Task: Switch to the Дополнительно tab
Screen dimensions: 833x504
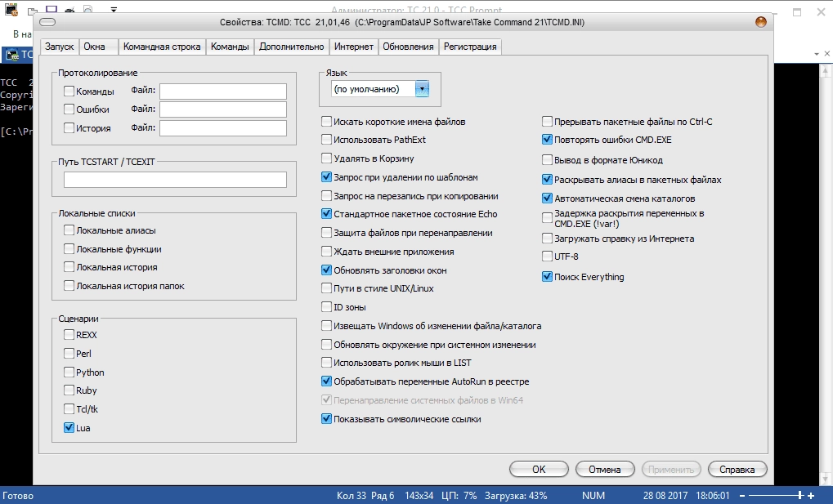Action: click(291, 47)
